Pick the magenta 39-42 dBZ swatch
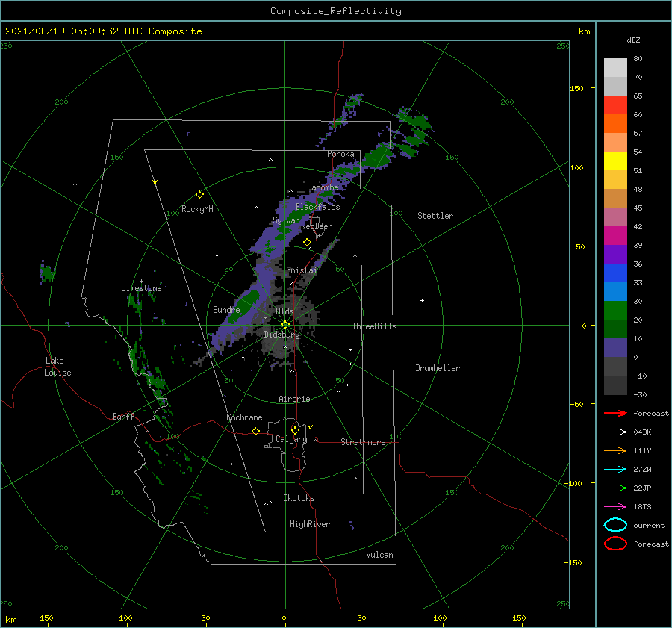 (615, 236)
